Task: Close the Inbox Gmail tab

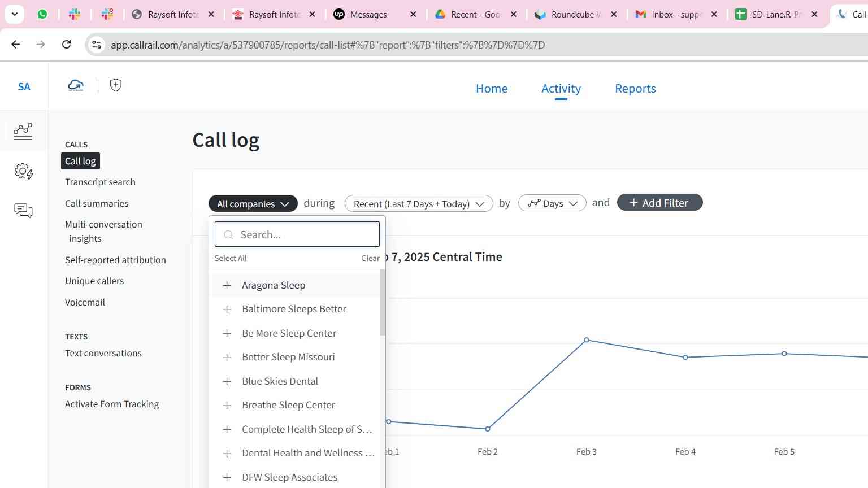Action: (x=714, y=14)
